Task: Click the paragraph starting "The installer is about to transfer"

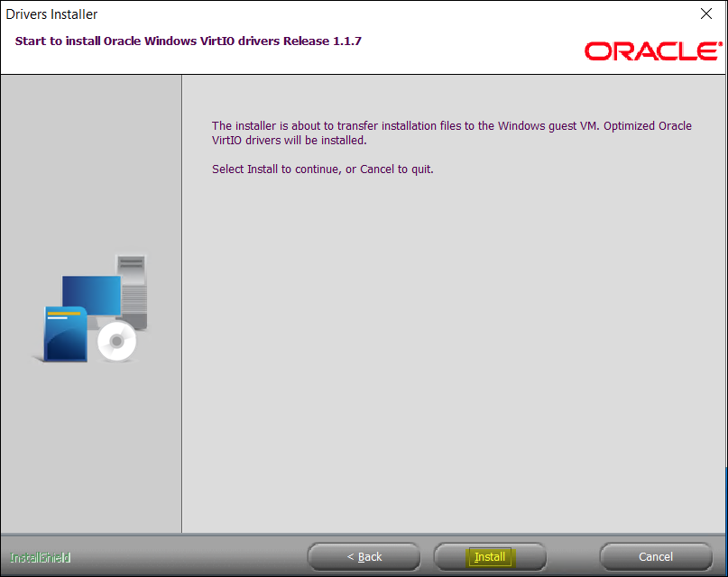Action: coord(452,133)
